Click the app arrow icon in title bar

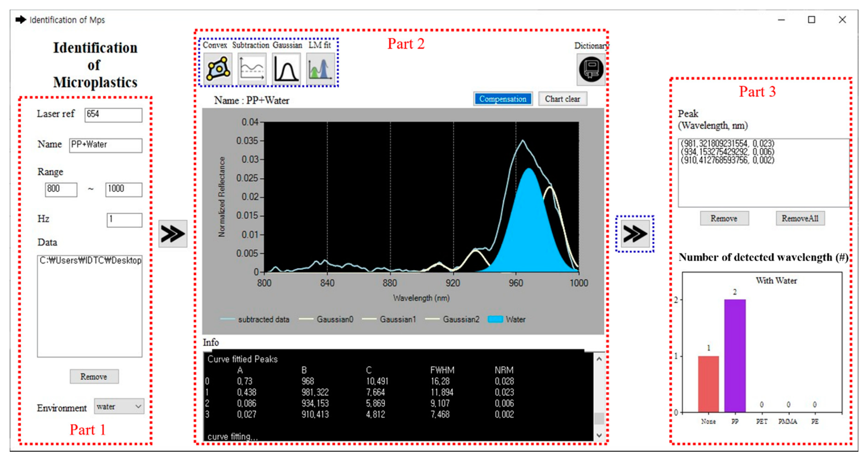[x=21, y=20]
